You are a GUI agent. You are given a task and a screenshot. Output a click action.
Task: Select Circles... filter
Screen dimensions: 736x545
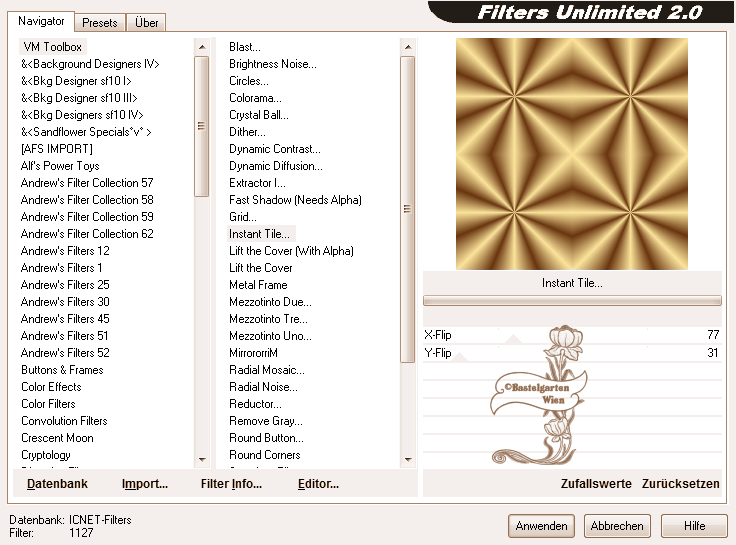[x=249, y=81]
